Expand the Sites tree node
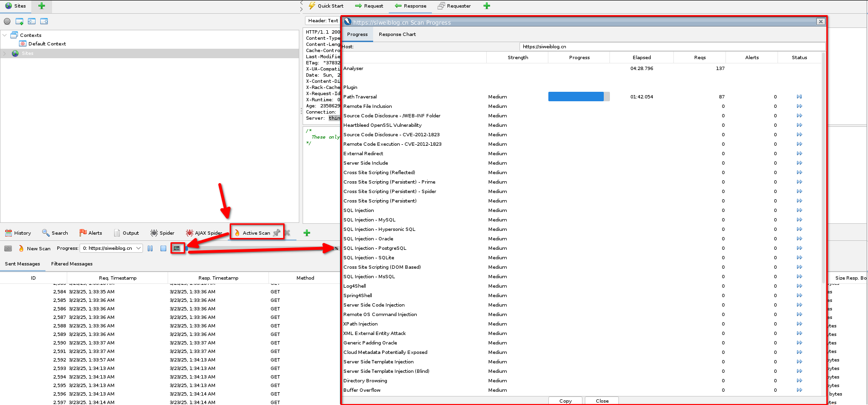 5,53
